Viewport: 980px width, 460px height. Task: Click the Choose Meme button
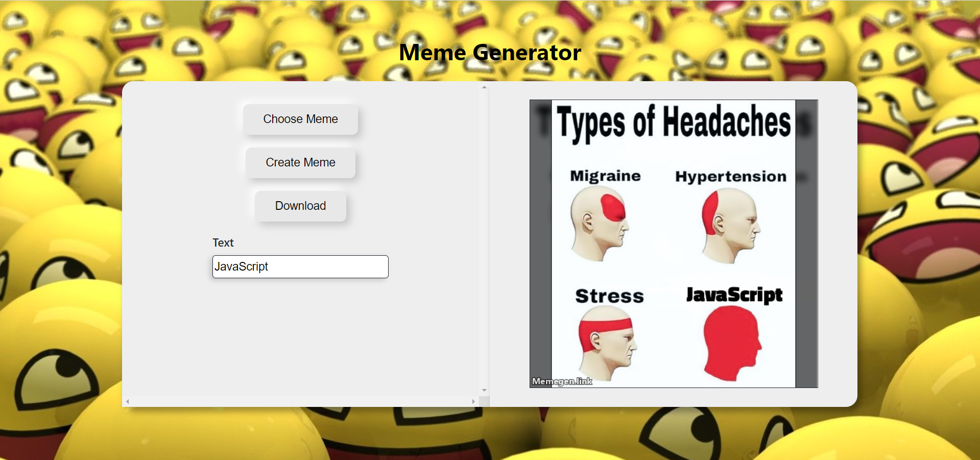click(x=300, y=119)
